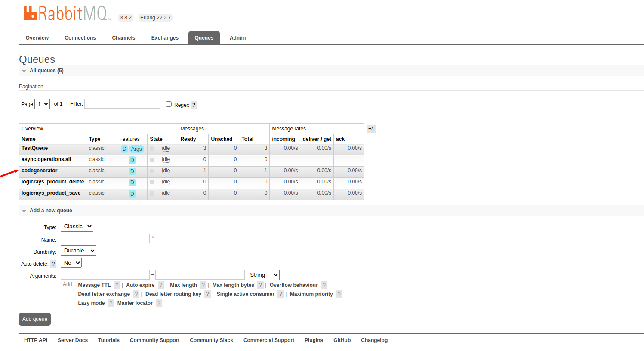Screen dimensions: 644x351
Task: Click the Lazy mode argument link
Action: coord(91,303)
